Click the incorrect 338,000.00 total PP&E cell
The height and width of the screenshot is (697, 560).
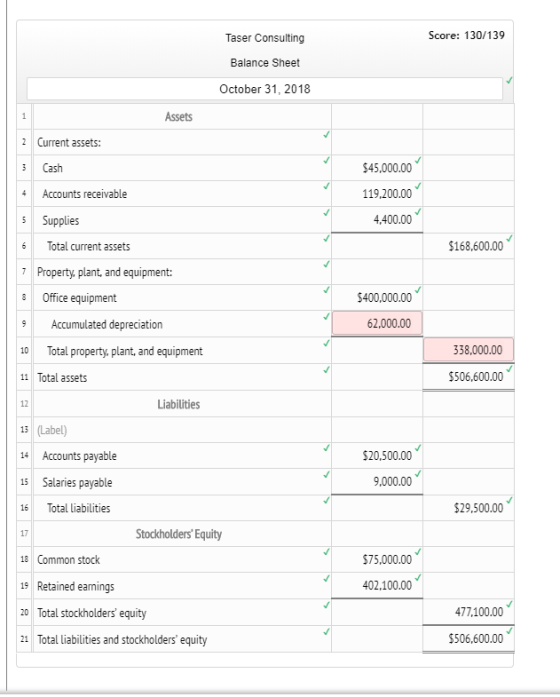coord(468,350)
